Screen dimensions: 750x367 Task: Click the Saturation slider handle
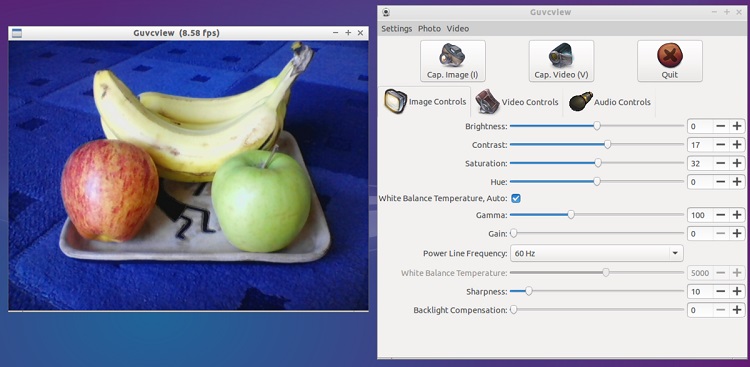[598, 163]
